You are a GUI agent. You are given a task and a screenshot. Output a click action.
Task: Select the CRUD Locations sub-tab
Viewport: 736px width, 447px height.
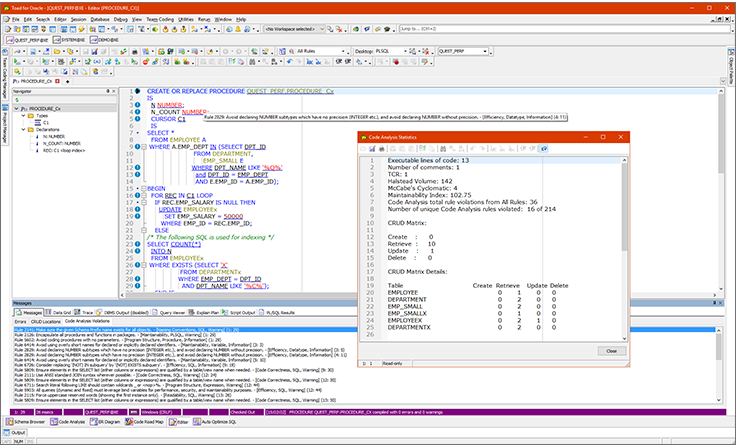tap(46, 322)
